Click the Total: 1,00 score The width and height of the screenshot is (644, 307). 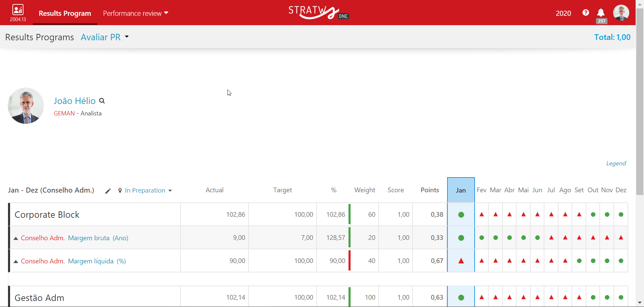(x=612, y=37)
